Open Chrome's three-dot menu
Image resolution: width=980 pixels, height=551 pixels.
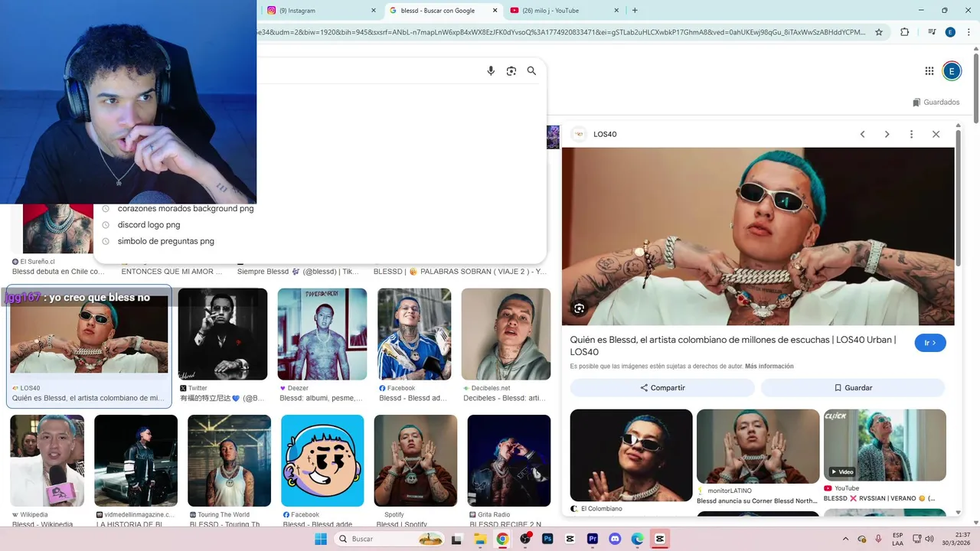tap(969, 32)
